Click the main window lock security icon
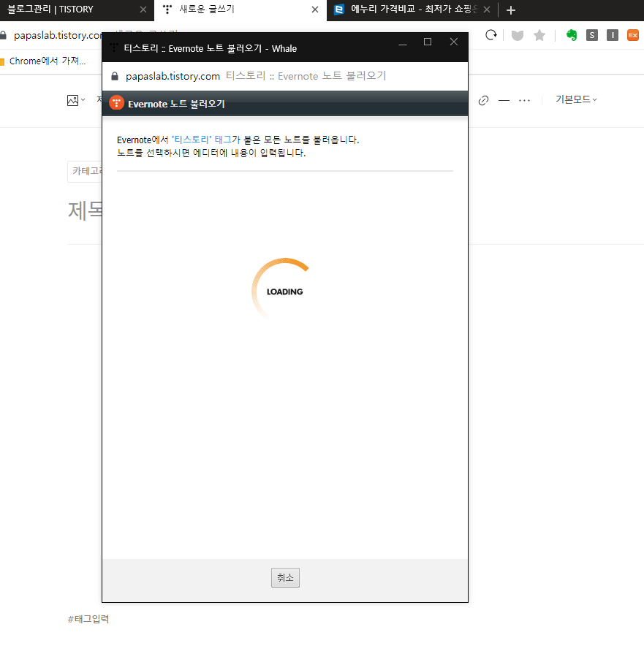Screen dimensions: 644x646 click(x=4, y=35)
